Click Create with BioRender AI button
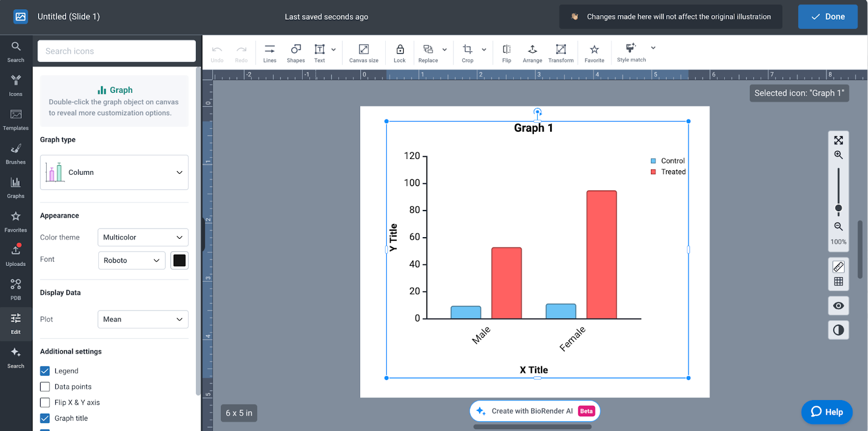This screenshot has width=868, height=431. 534,411
